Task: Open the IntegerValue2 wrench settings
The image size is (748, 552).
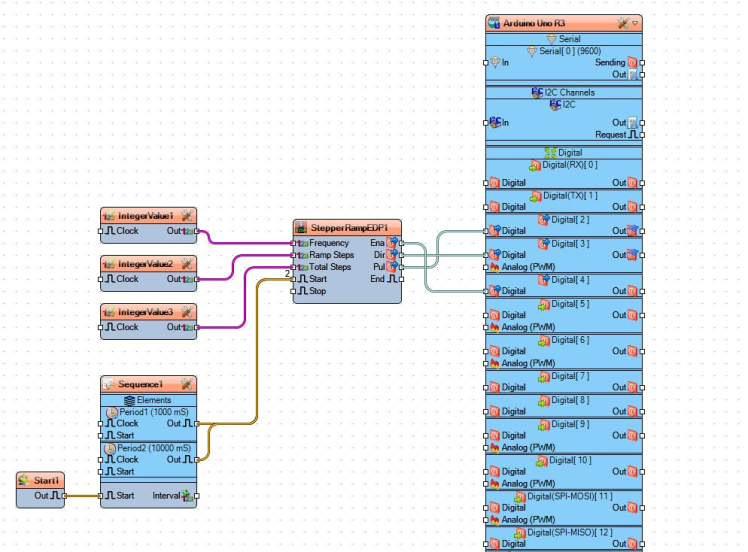Action: pyautogui.click(x=186, y=264)
